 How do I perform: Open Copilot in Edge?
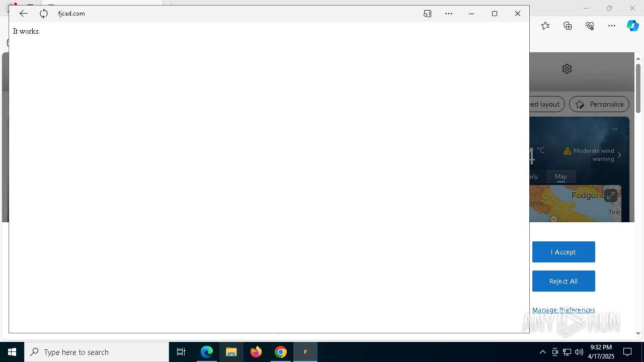click(633, 26)
